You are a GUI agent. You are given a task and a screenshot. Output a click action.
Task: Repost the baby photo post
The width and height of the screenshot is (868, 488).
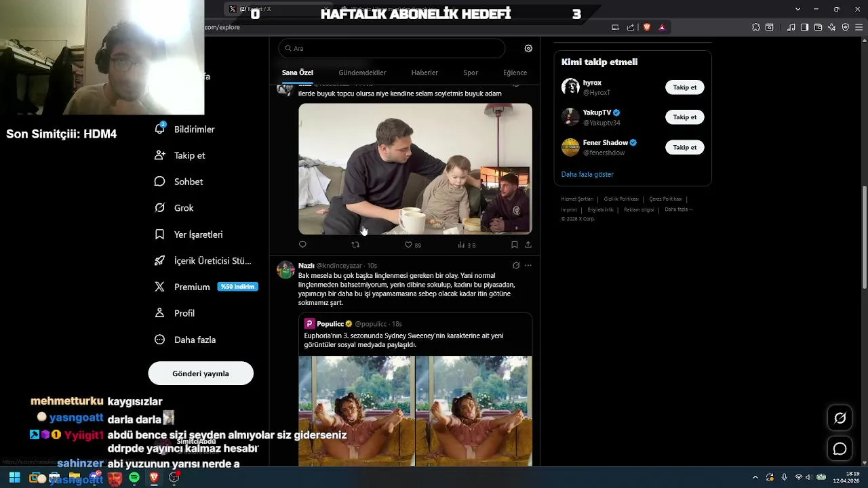coord(355,245)
